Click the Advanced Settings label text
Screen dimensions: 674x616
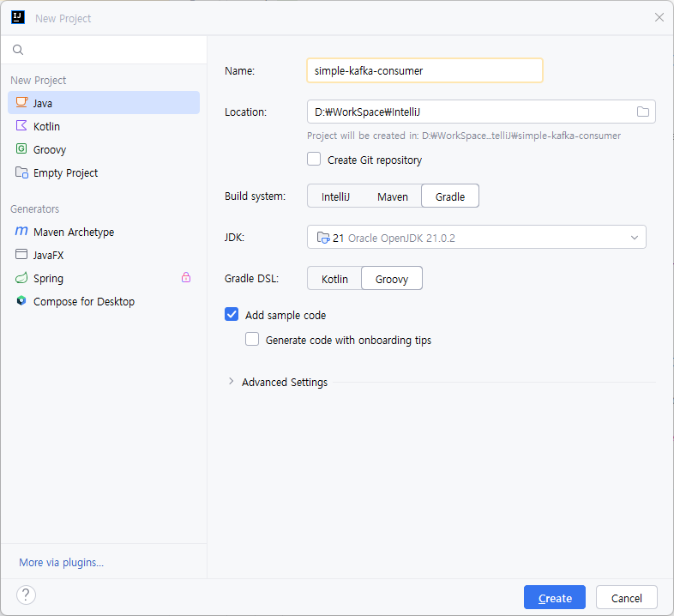click(285, 382)
